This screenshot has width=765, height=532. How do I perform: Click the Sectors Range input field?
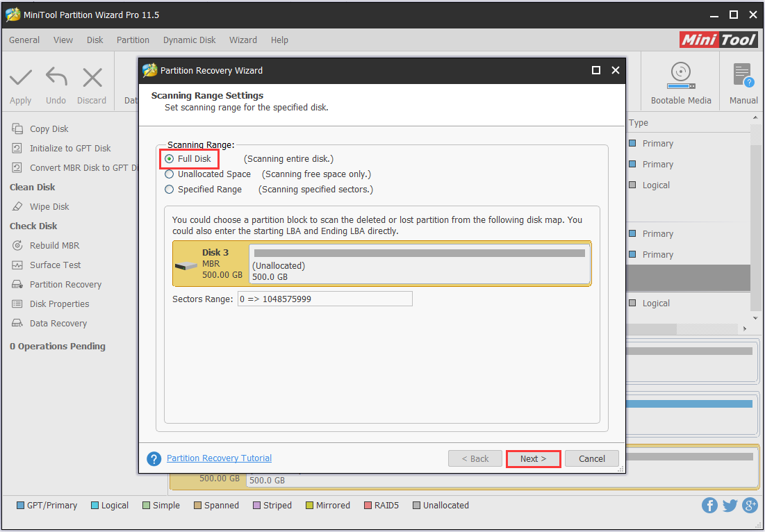pyautogui.click(x=325, y=299)
